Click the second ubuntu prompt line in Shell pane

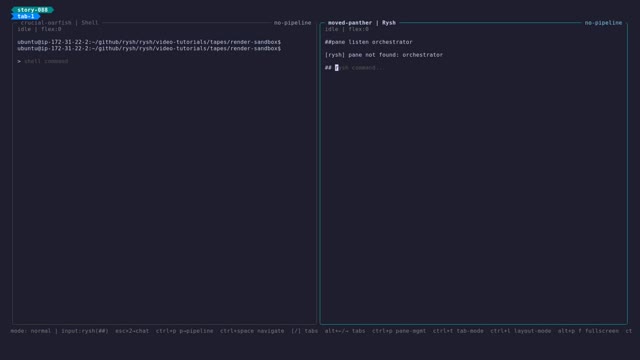[149, 49]
